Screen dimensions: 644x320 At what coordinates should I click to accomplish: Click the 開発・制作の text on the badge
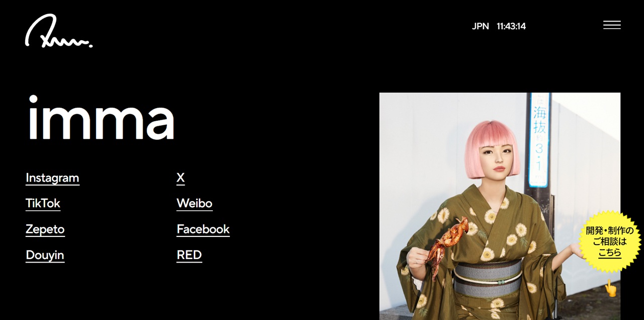610,230
